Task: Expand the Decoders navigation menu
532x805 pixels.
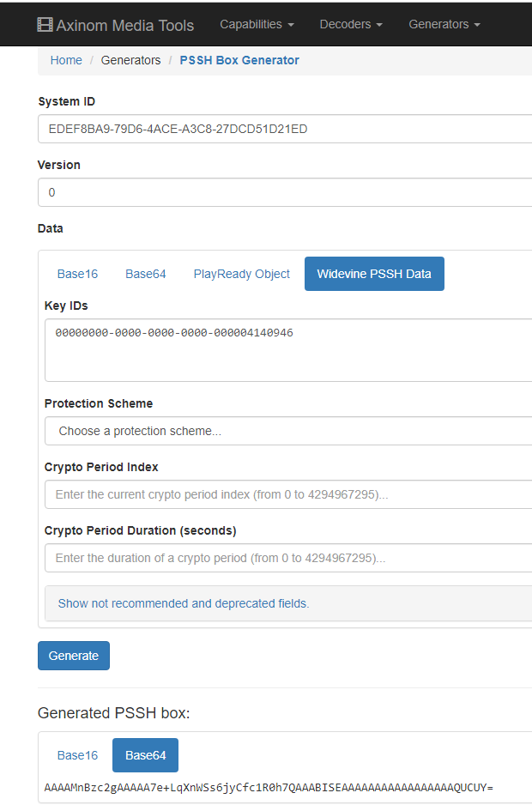Action: click(x=351, y=24)
